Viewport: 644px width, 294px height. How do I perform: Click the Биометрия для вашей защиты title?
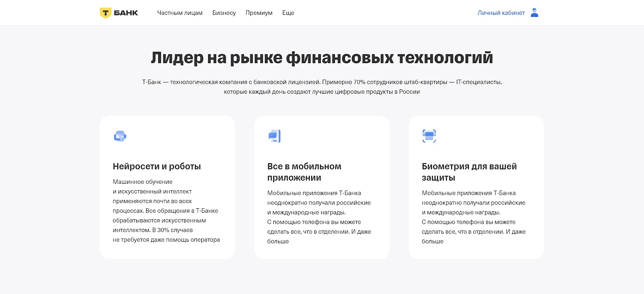[469, 172]
